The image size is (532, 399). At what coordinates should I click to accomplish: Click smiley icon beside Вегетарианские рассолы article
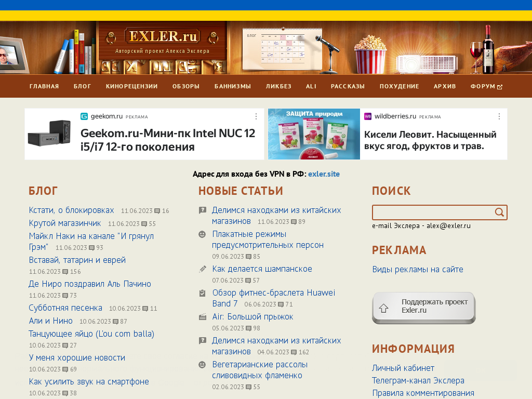[x=202, y=364]
